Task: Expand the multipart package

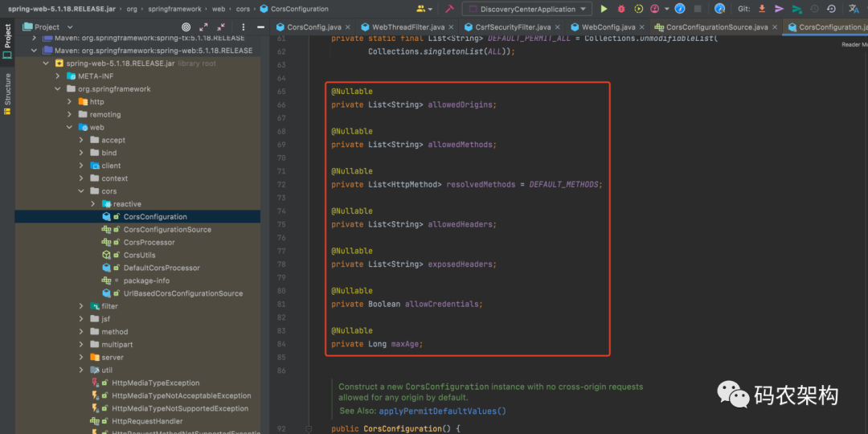Action: pyautogui.click(x=81, y=344)
